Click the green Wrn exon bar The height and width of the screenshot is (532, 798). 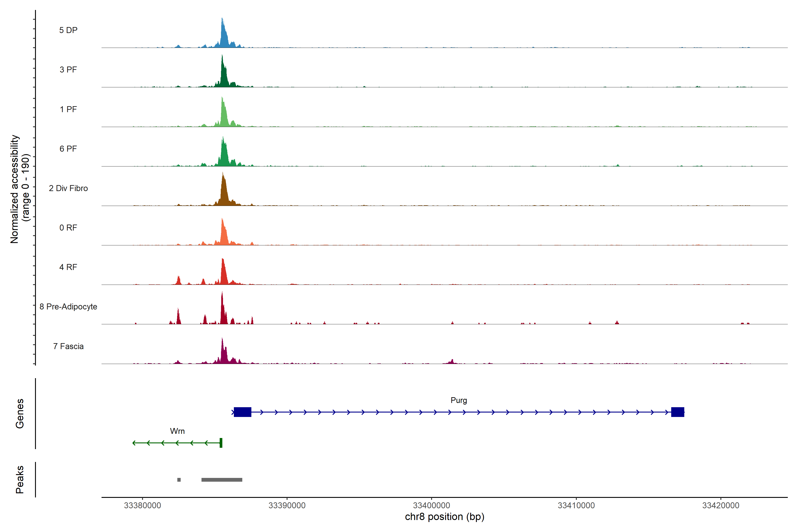click(x=221, y=443)
